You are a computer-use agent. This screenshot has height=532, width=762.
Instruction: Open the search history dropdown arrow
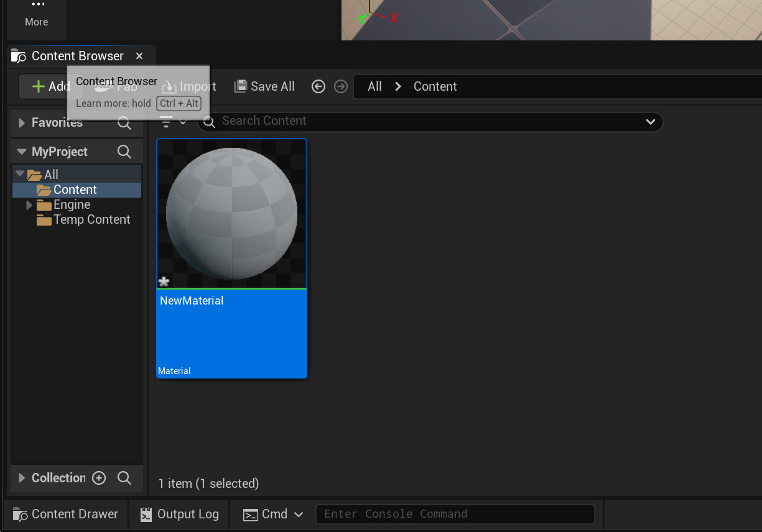(651, 122)
